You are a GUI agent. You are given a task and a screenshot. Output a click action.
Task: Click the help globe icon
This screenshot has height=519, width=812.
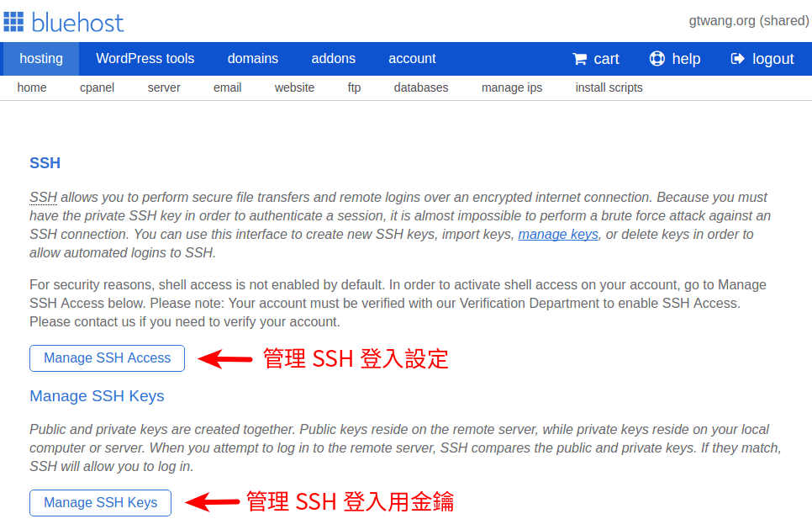pyautogui.click(x=656, y=59)
